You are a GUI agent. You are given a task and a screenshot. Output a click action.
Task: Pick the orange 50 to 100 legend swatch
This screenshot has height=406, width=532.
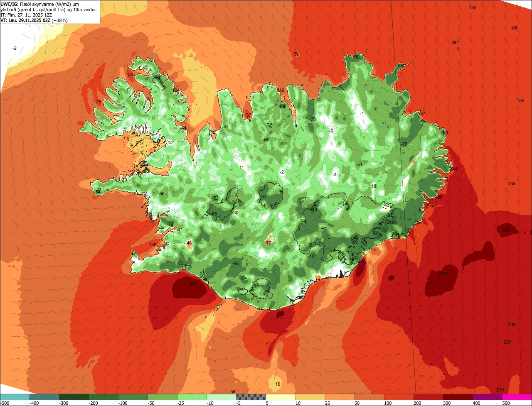coord(369,397)
